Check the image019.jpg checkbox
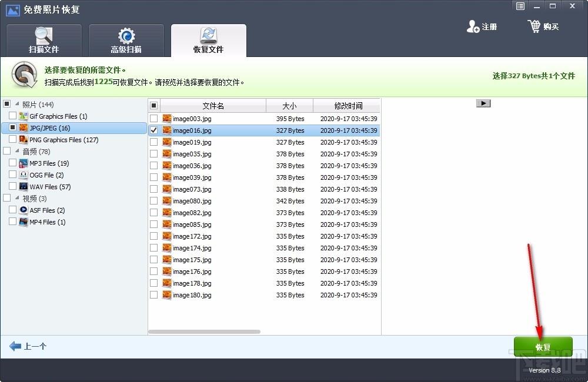Viewport: 588px width, 382px height. tap(153, 142)
